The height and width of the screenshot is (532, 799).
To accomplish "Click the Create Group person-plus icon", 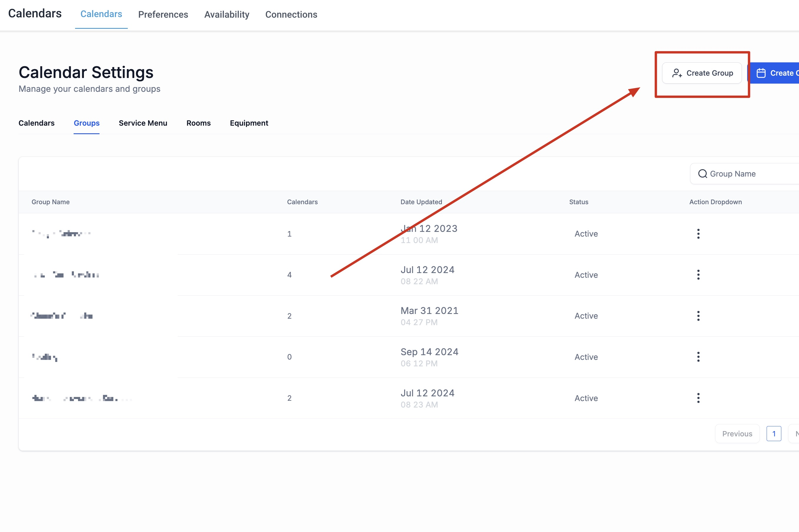I will coord(677,73).
